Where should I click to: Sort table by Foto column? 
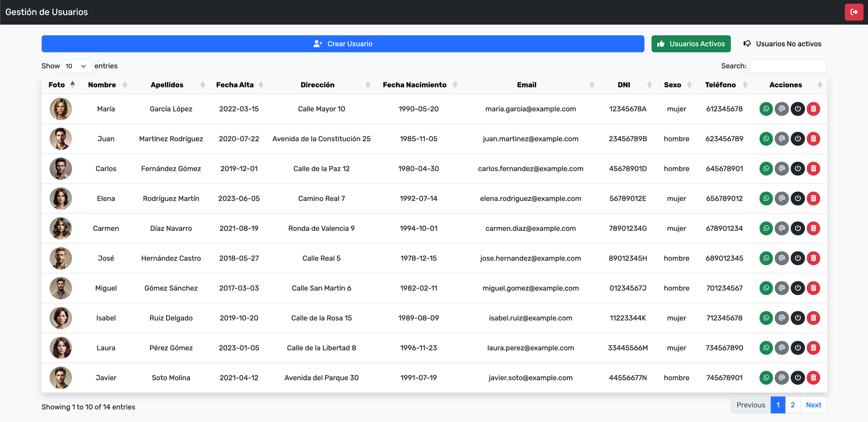coord(61,85)
